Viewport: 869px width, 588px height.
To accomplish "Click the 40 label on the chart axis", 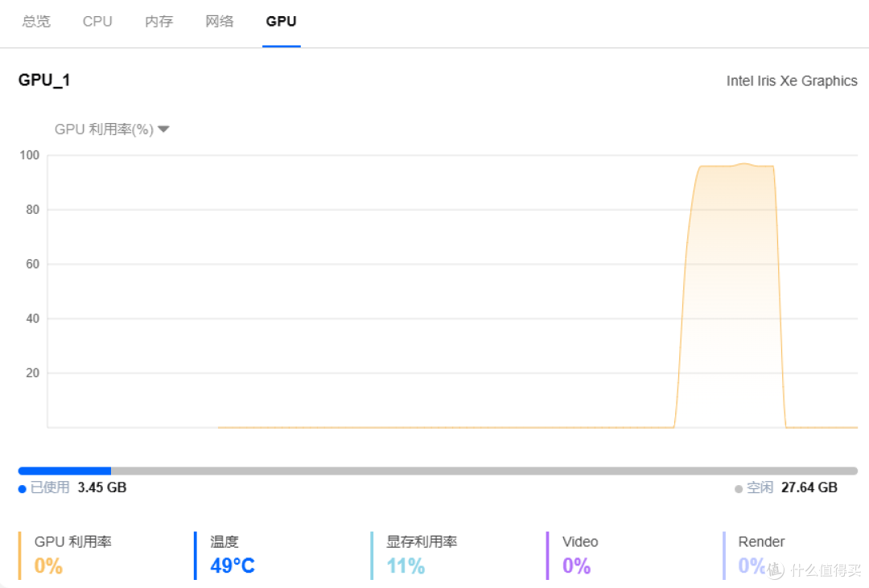I will [33, 319].
